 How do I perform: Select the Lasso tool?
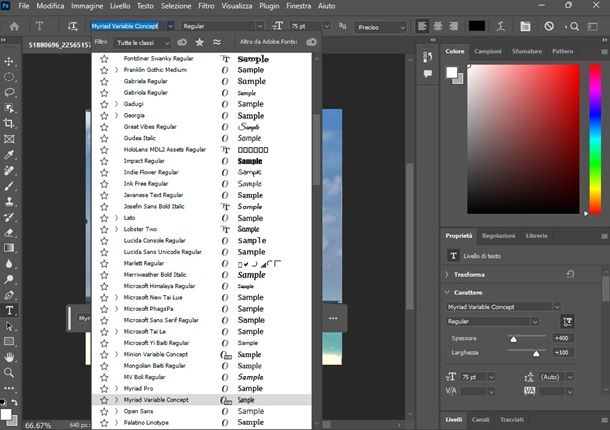click(9, 92)
